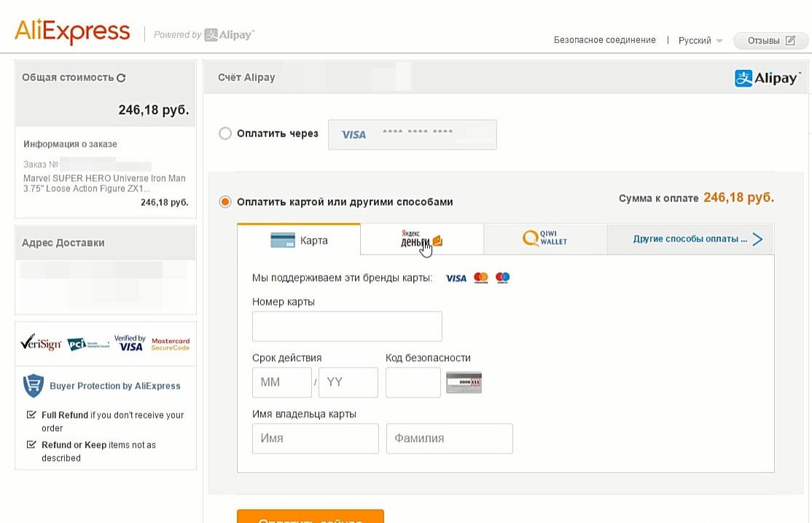The width and height of the screenshot is (812, 523).
Task: Click the Powered by Alipay logo
Action: [x=204, y=35]
